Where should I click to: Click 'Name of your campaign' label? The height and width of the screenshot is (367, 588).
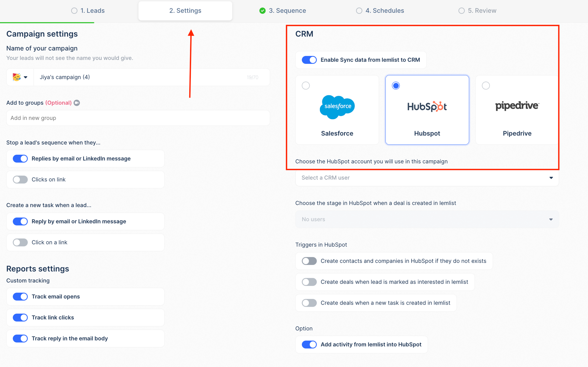click(42, 48)
